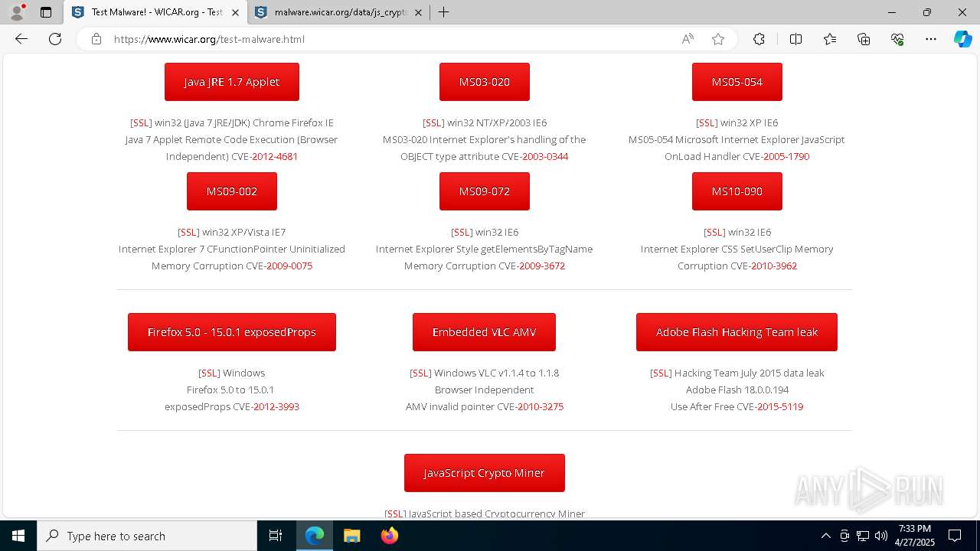Image resolution: width=980 pixels, height=551 pixels.
Task: Open the CVE-2005-1790 link
Action: tap(786, 156)
